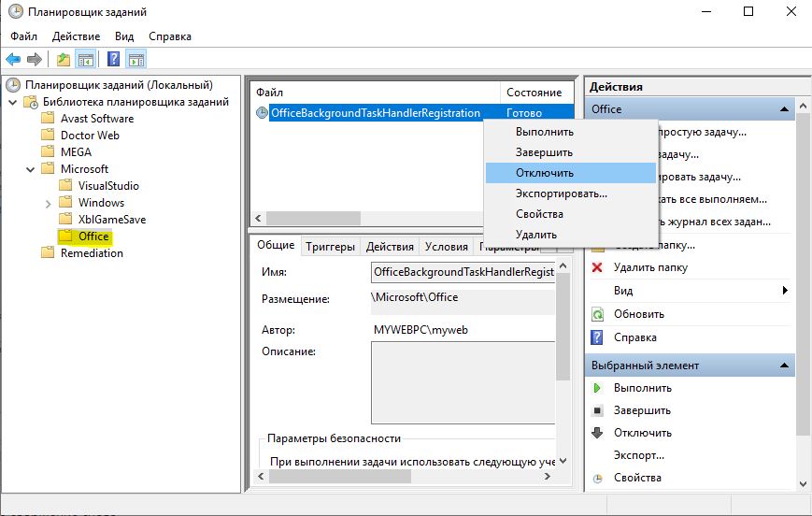812x516 pixels.
Task: Click the Планировщик заданий (Локальный) clock icon
Action: click(13, 84)
